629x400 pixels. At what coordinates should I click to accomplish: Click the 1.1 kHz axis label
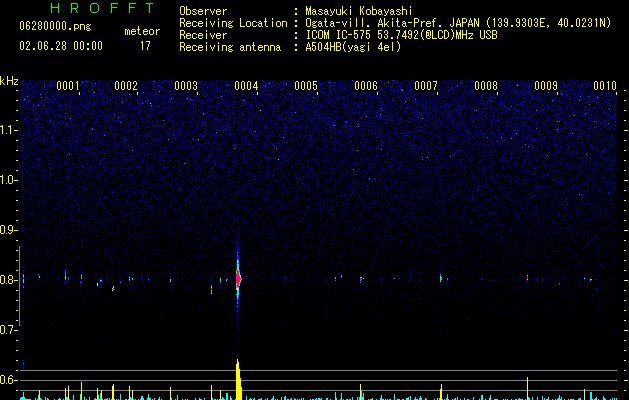coord(8,130)
